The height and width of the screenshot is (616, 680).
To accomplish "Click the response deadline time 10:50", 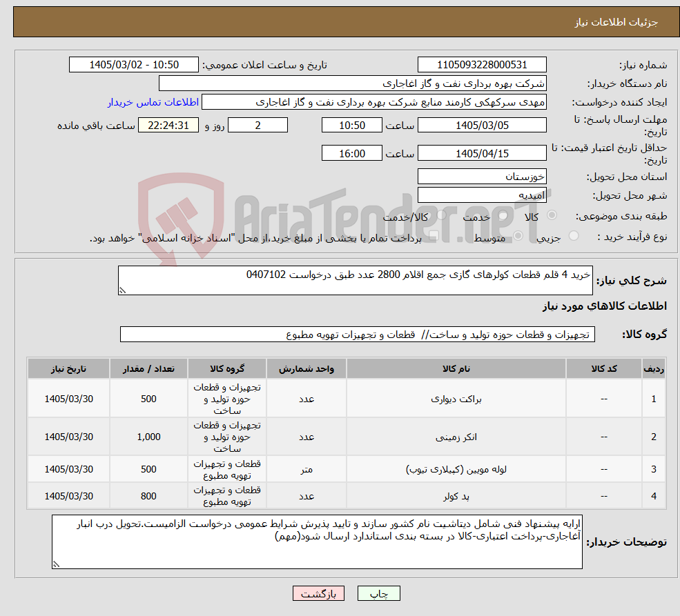I will [x=351, y=125].
